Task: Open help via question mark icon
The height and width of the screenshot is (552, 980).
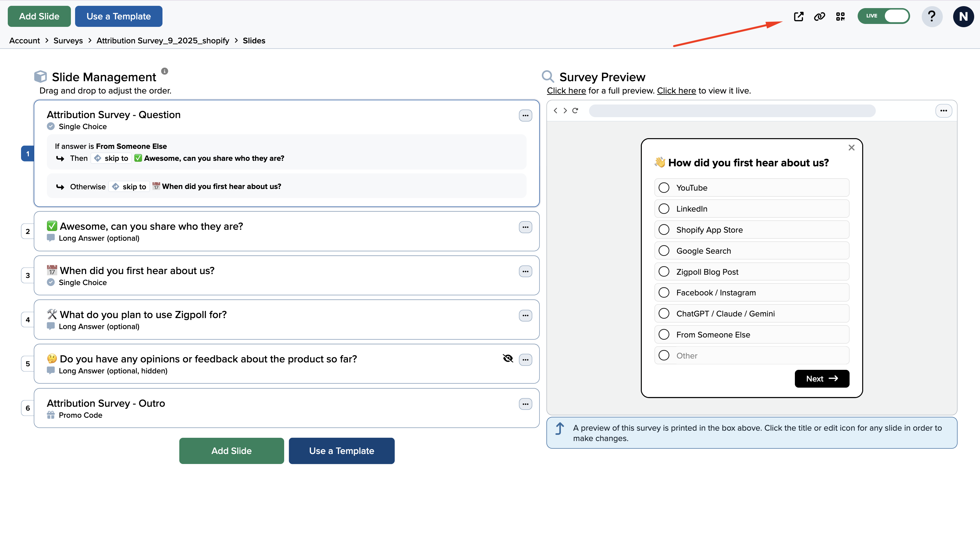Action: (x=931, y=17)
